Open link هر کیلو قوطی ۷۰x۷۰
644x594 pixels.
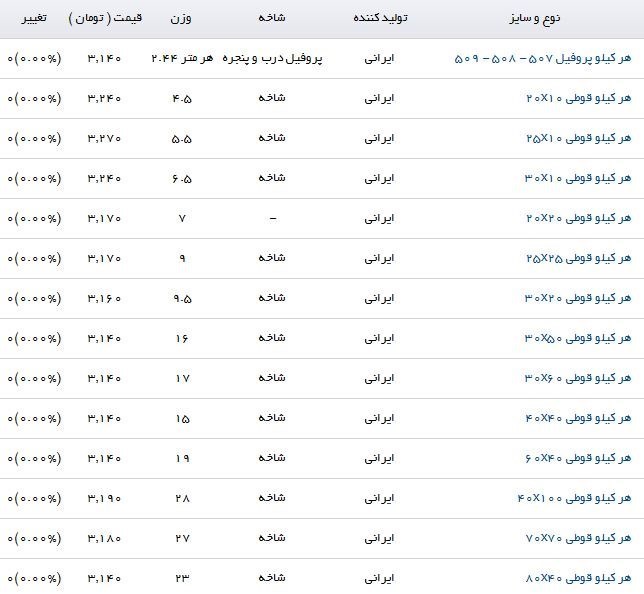coord(578,539)
